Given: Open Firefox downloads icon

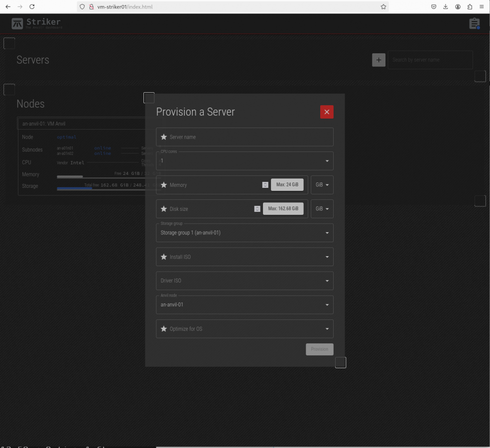Looking at the screenshot, I should click(x=446, y=6).
